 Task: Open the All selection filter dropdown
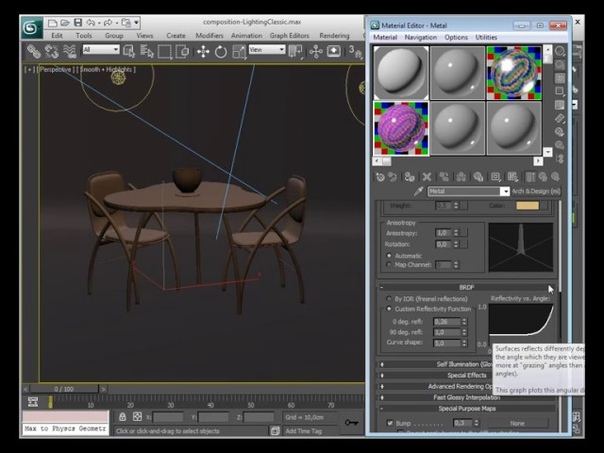tap(101, 50)
